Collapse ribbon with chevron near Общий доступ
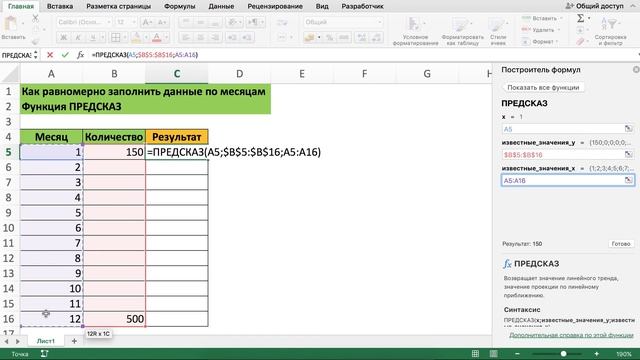640x360 pixels. tap(633, 6)
